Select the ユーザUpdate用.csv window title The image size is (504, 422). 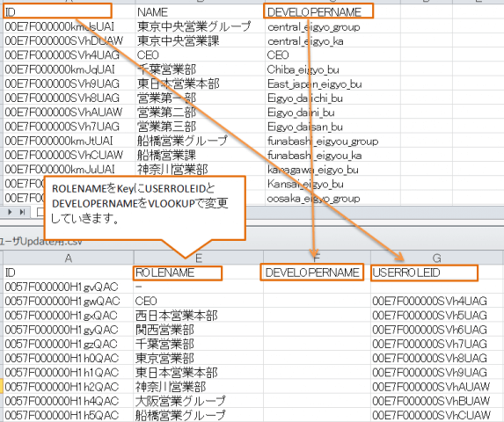pos(41,242)
